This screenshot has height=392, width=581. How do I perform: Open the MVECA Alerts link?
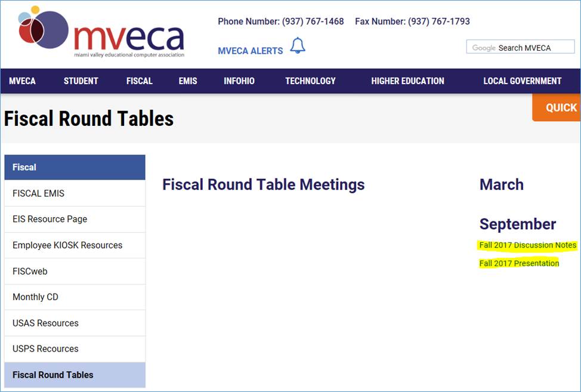pyautogui.click(x=250, y=51)
